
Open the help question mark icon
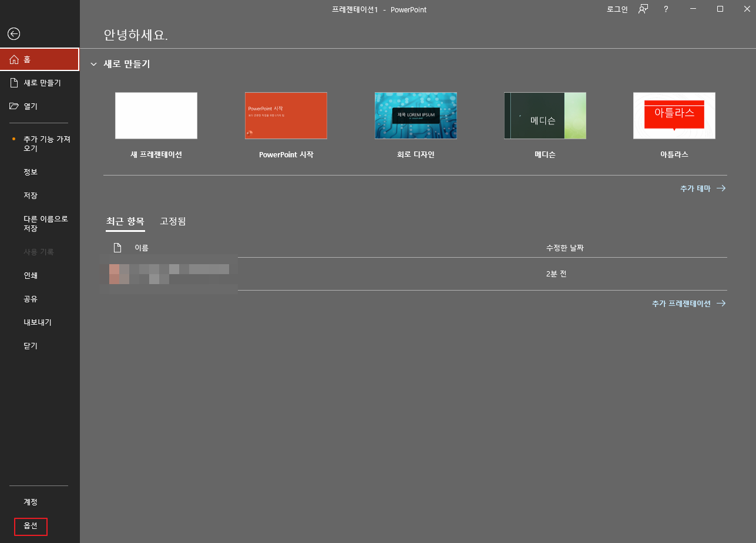(666, 9)
